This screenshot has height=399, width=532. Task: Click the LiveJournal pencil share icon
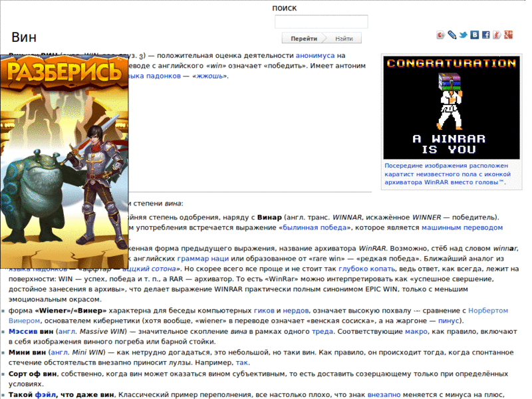coord(452,35)
